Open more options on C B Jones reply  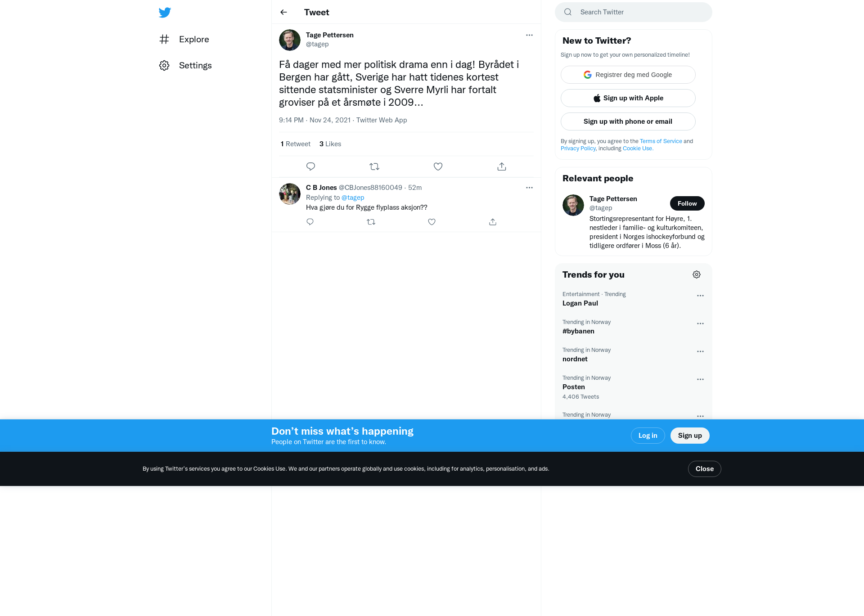pyautogui.click(x=529, y=188)
